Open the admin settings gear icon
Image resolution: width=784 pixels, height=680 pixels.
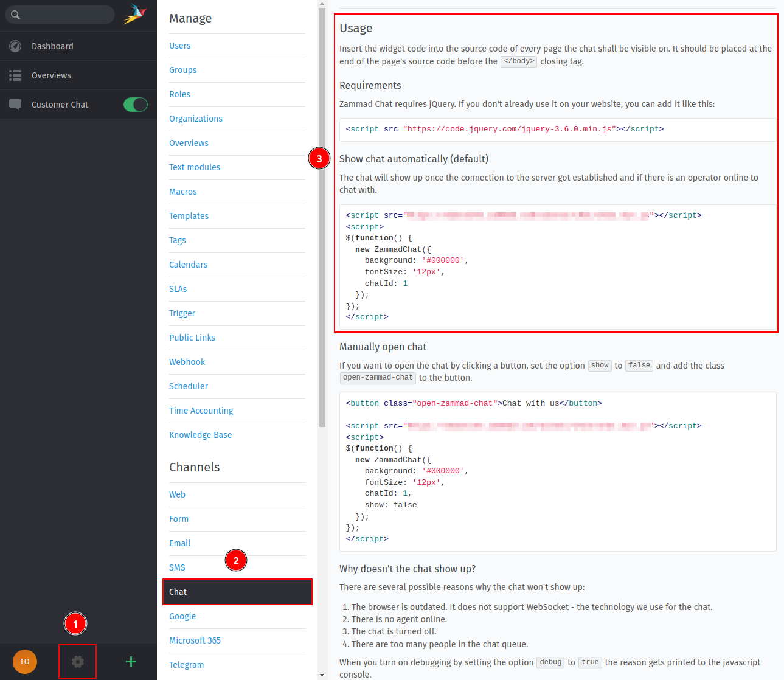coord(78,661)
